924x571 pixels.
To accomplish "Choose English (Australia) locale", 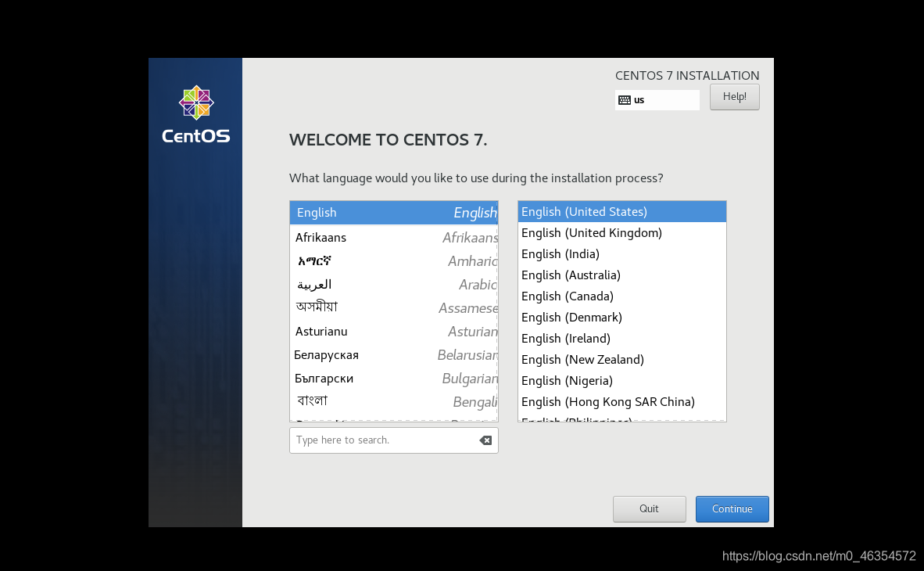I will coord(621,275).
